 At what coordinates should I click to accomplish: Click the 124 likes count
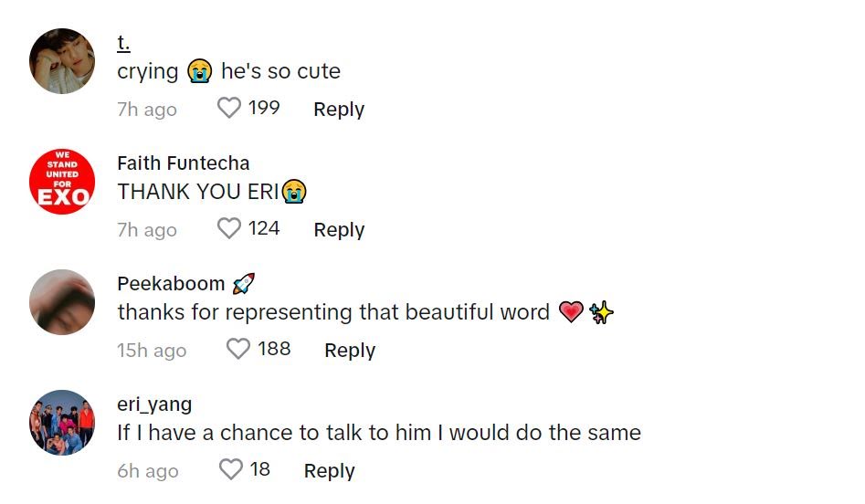click(x=264, y=228)
